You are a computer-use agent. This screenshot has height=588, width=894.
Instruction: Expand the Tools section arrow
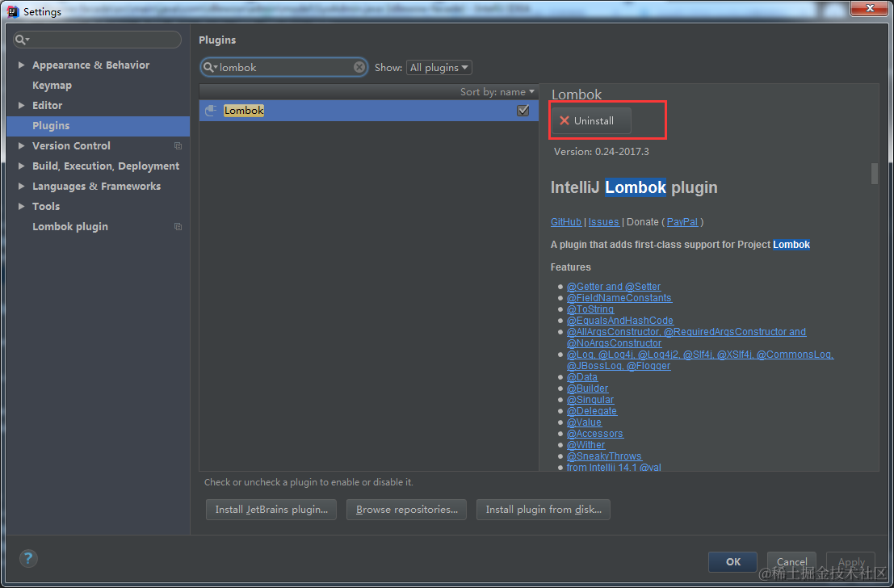[21, 207]
